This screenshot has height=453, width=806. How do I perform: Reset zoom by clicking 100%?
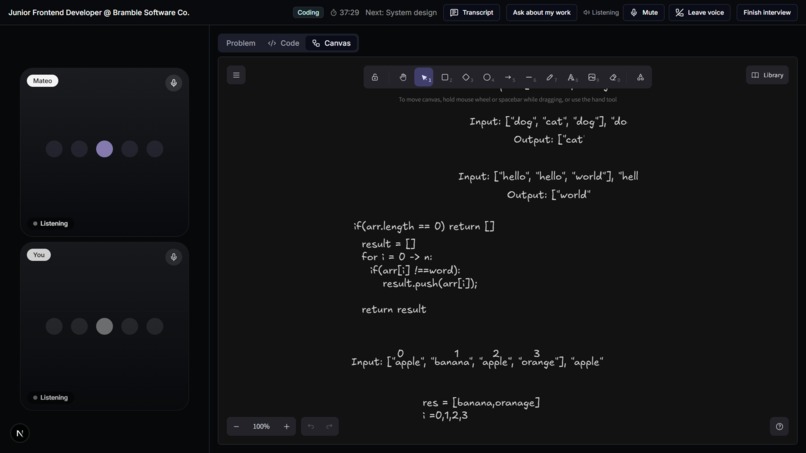(261, 426)
